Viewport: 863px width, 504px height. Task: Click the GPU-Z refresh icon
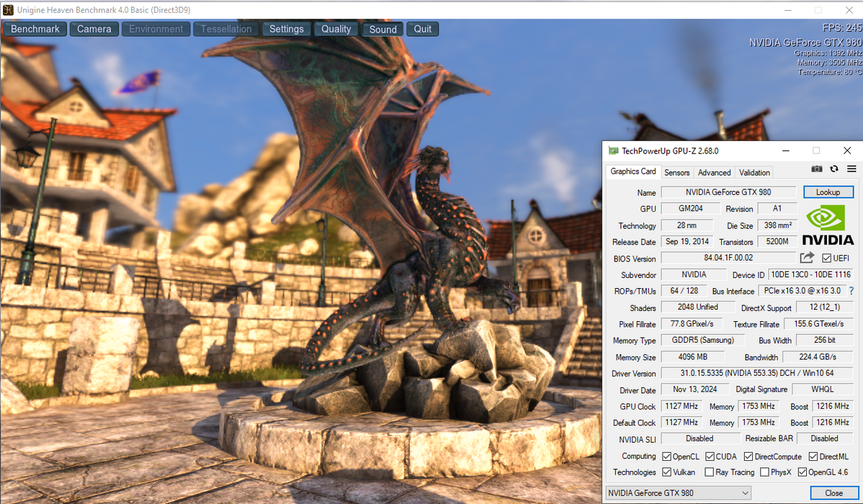click(834, 168)
